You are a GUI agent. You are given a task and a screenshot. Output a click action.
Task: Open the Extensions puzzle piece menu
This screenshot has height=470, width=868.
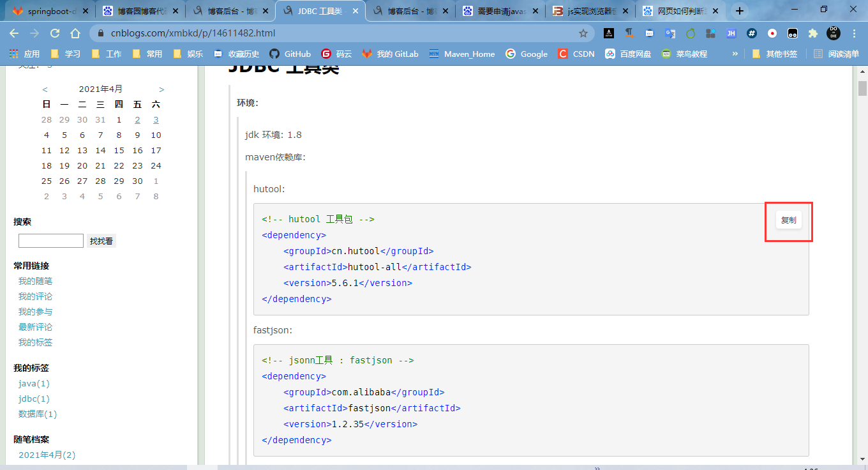pos(812,33)
